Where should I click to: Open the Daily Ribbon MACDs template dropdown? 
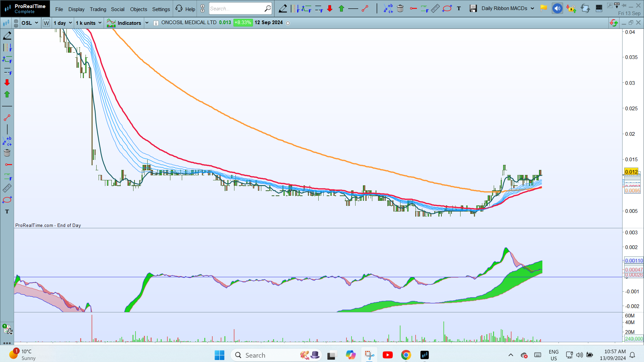(x=507, y=8)
